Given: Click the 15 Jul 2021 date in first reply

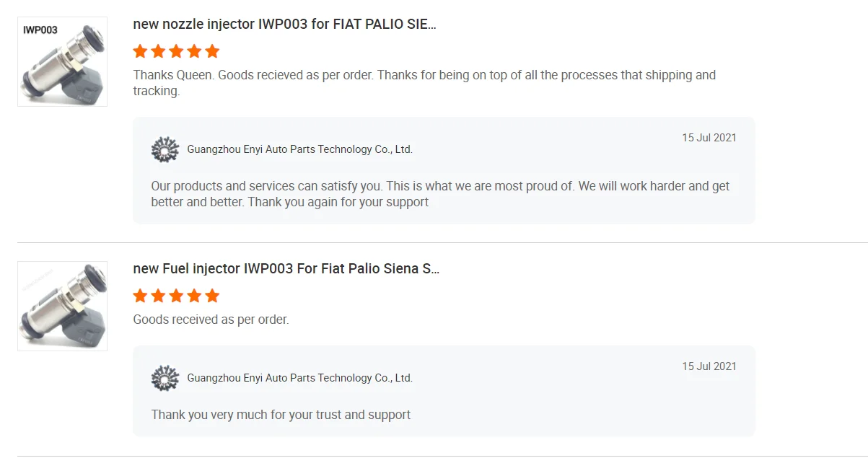Looking at the screenshot, I should click(709, 138).
